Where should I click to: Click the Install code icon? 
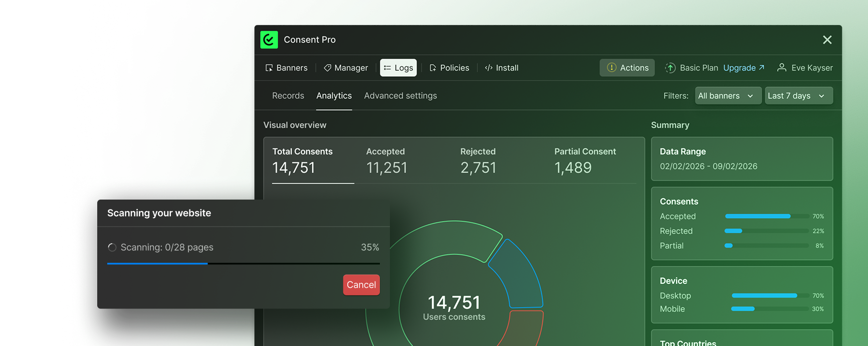(489, 68)
